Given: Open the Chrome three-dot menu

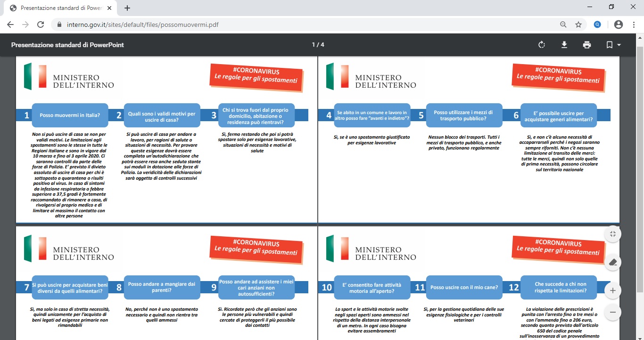Looking at the screenshot, I should pos(634,25).
